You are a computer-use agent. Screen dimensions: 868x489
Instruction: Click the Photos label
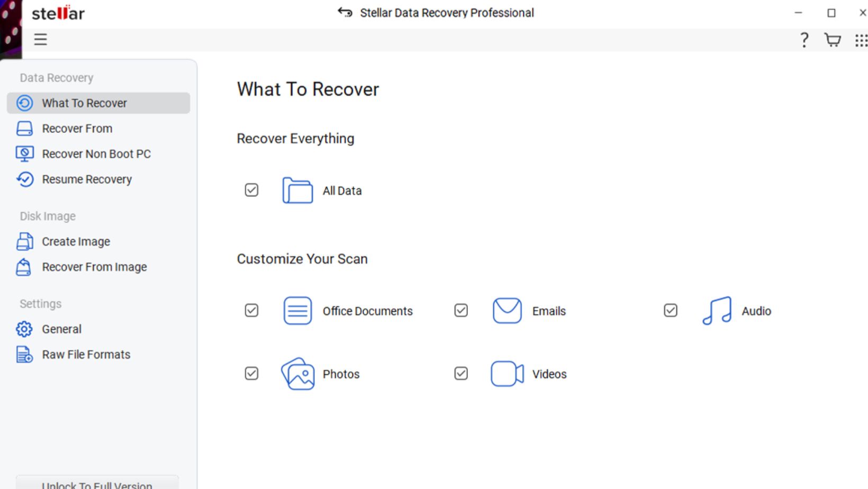click(x=341, y=374)
